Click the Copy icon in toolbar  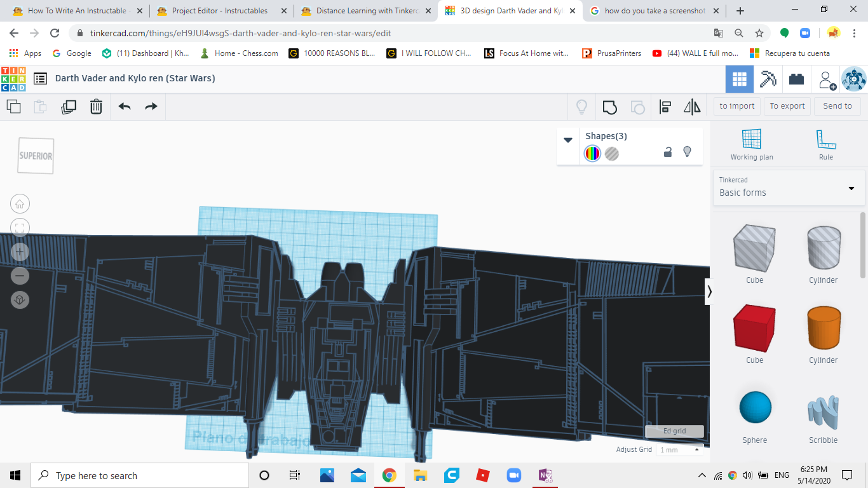(13, 106)
